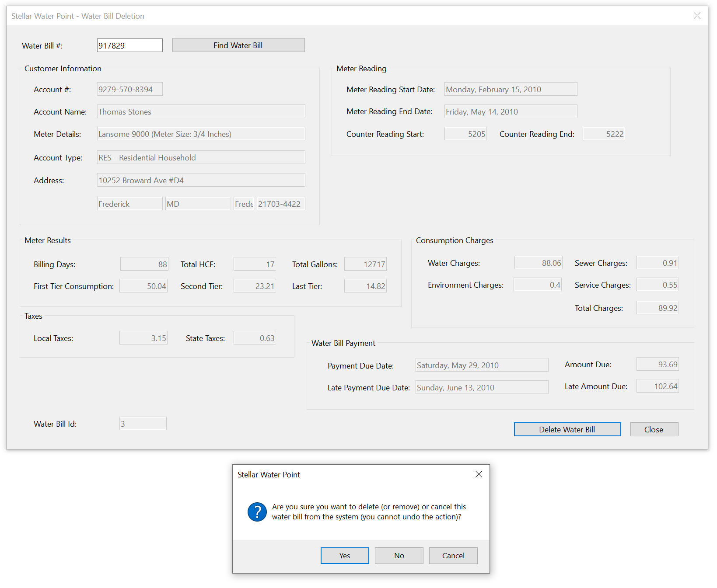Click the Environment Charges field

pyautogui.click(x=537, y=285)
